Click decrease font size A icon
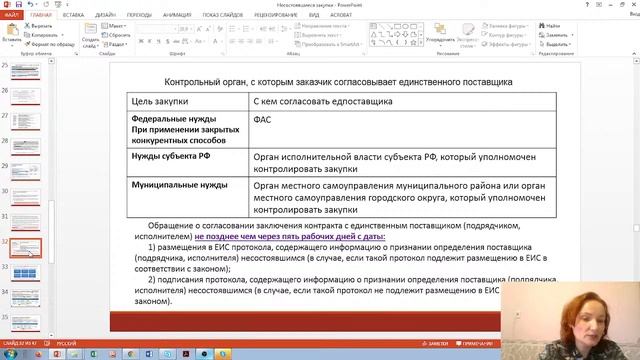The width and height of the screenshot is (640, 360). coord(208,29)
